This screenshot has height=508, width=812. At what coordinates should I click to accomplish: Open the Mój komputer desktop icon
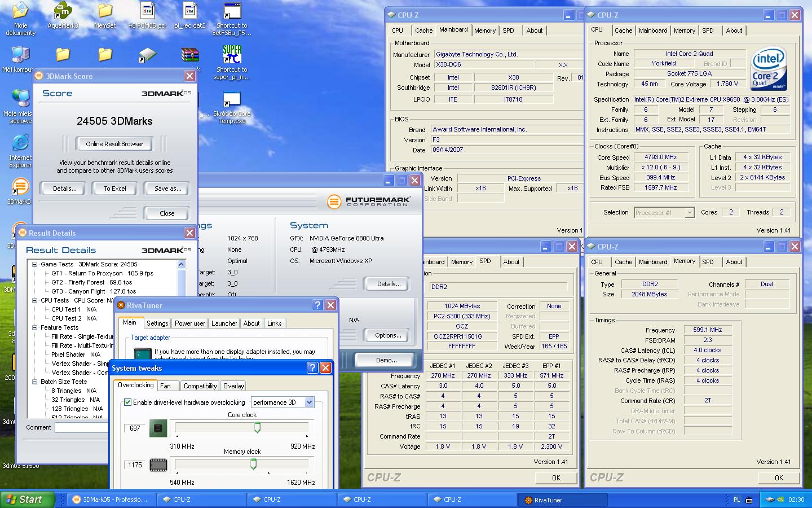pos(20,55)
